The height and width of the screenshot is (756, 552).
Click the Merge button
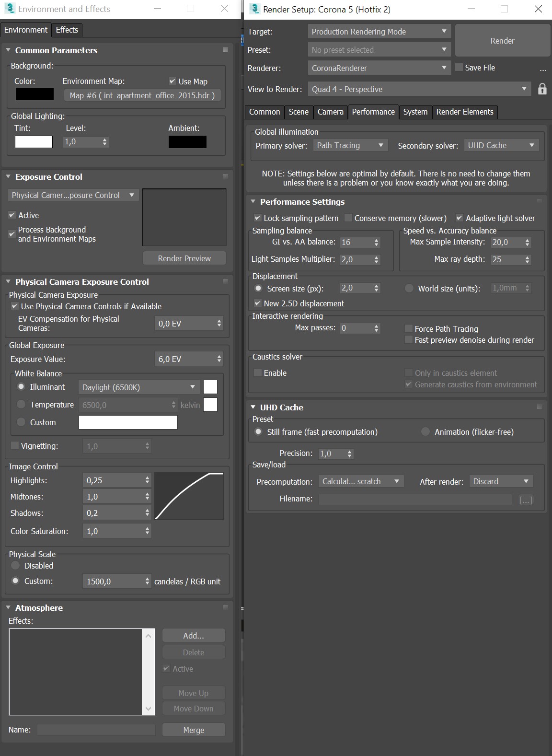pyautogui.click(x=194, y=730)
